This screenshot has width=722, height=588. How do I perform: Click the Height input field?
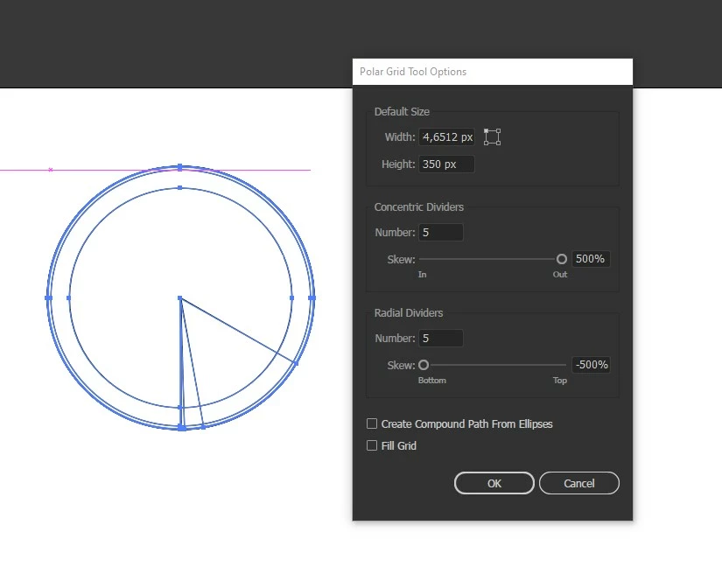pos(446,164)
